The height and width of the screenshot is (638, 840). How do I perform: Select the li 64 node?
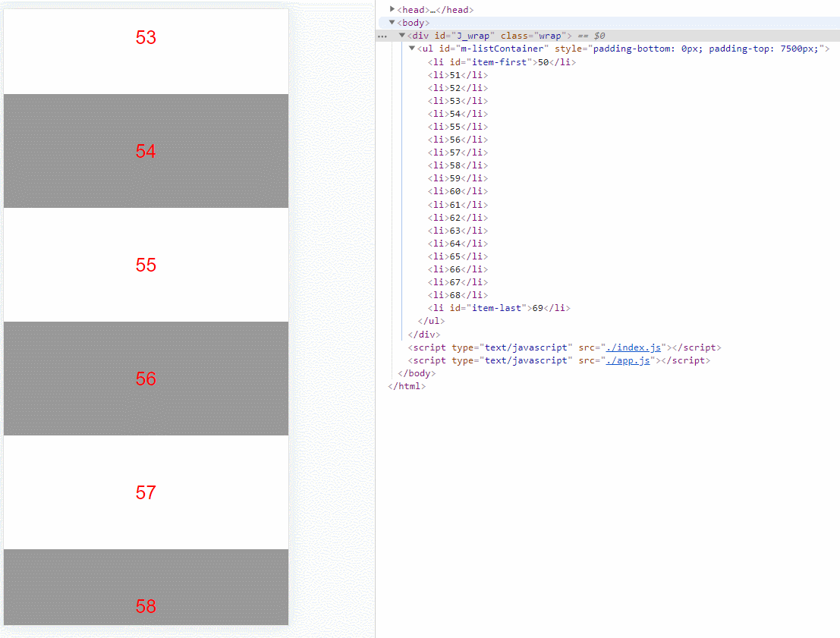point(458,244)
